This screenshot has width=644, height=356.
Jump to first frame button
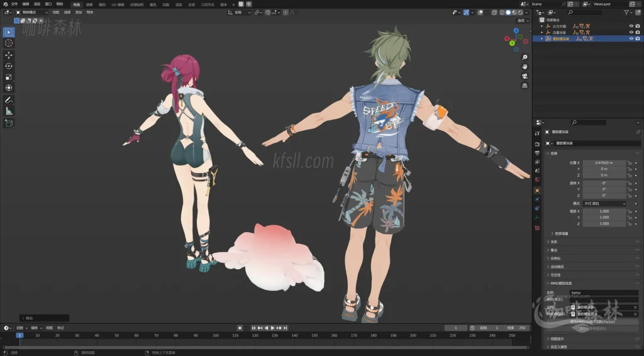(253, 328)
